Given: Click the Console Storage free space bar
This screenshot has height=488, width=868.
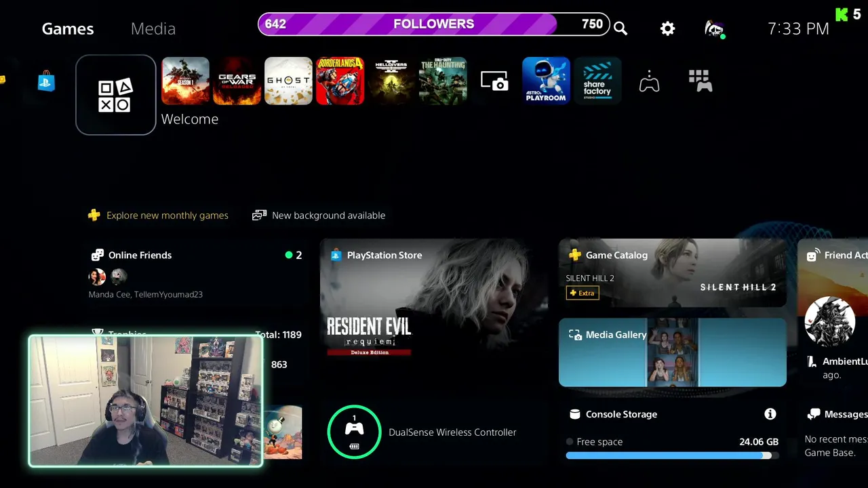Looking at the screenshot, I should 673,455.
